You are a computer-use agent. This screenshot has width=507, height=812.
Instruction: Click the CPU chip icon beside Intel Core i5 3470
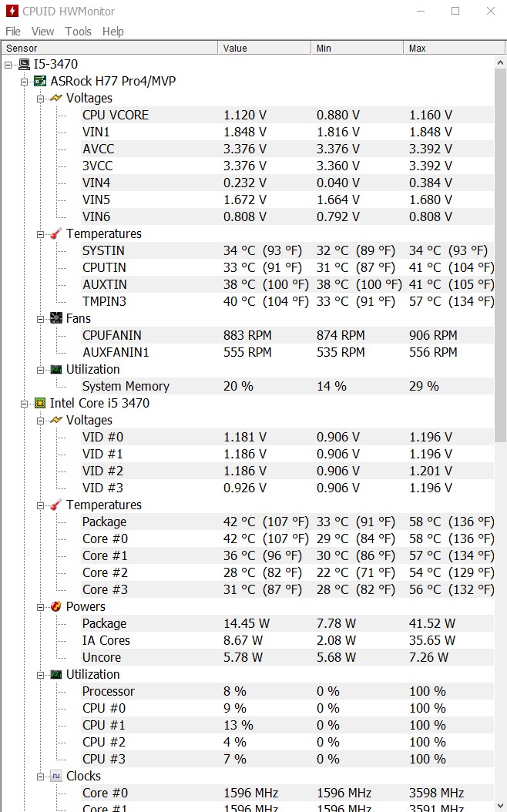pos(39,403)
